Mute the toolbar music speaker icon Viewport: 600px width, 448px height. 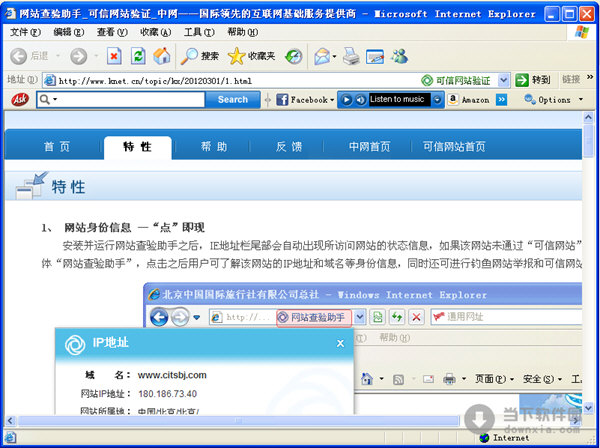360,100
